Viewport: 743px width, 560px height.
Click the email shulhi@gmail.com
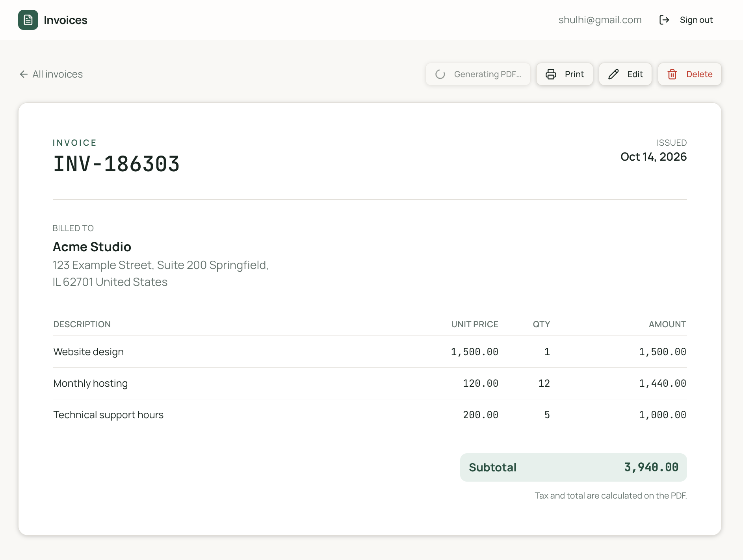pyautogui.click(x=600, y=20)
